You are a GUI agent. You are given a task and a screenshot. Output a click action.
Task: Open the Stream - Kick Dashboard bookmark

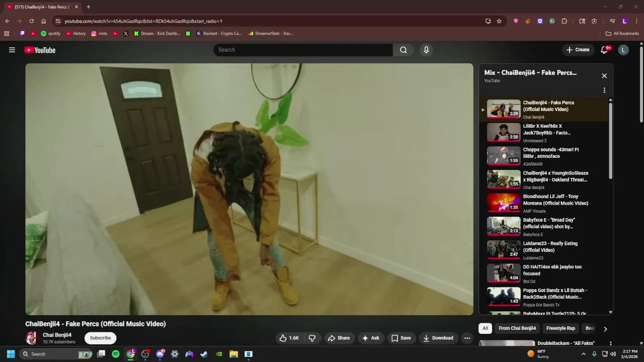[x=156, y=34]
